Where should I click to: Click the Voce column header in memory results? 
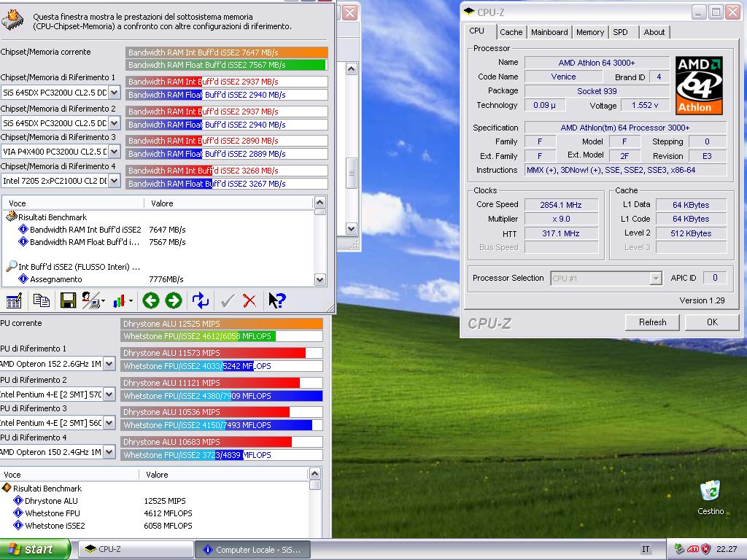click(73, 203)
